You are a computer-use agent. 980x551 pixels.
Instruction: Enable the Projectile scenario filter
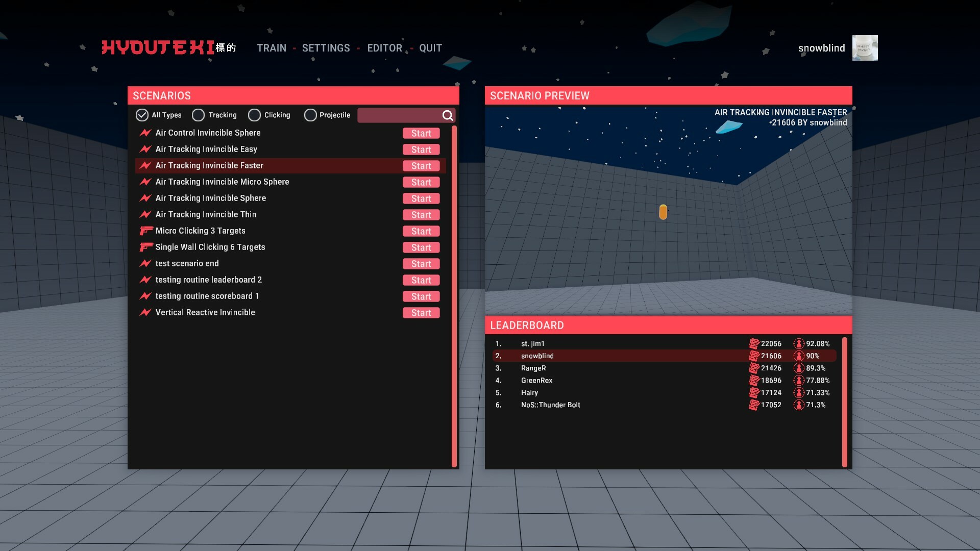[310, 115]
